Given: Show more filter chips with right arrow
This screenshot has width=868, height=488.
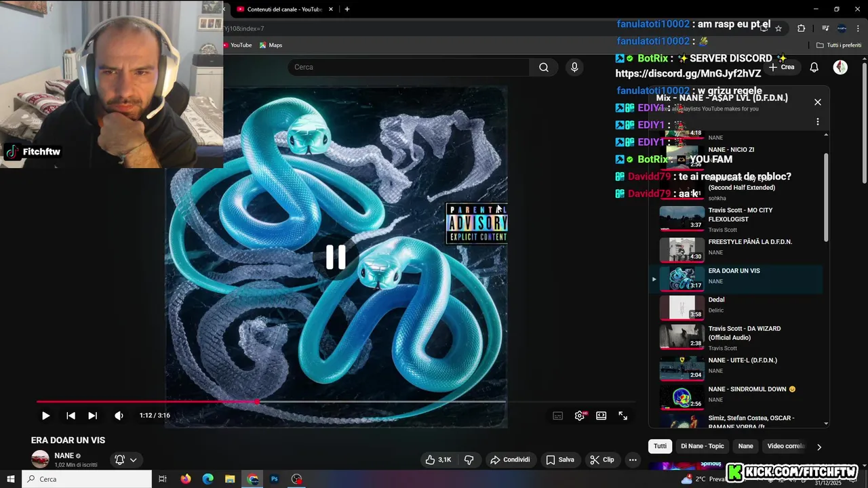Looking at the screenshot, I should 818,447.
